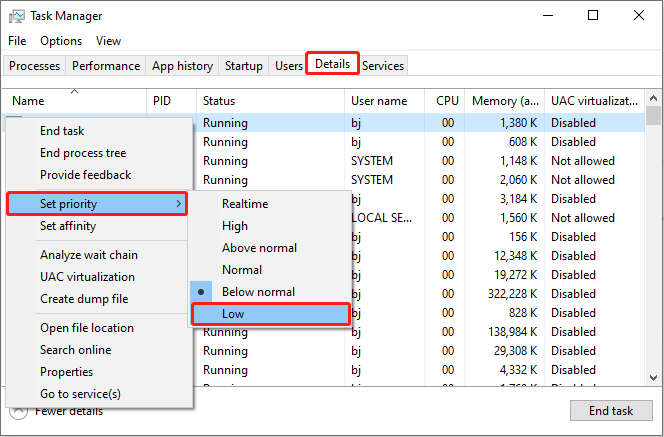Click the 19,272 K memory value
Image resolution: width=664 pixels, height=437 pixels.
(516, 275)
